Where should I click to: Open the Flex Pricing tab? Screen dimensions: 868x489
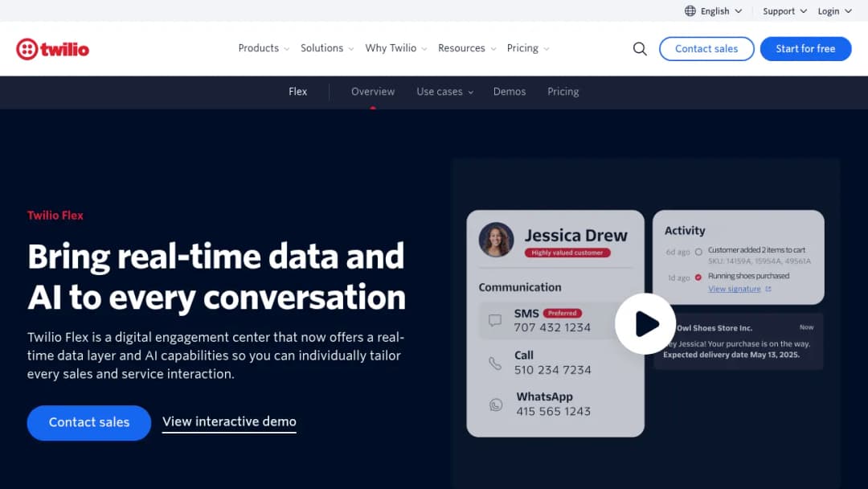point(563,92)
